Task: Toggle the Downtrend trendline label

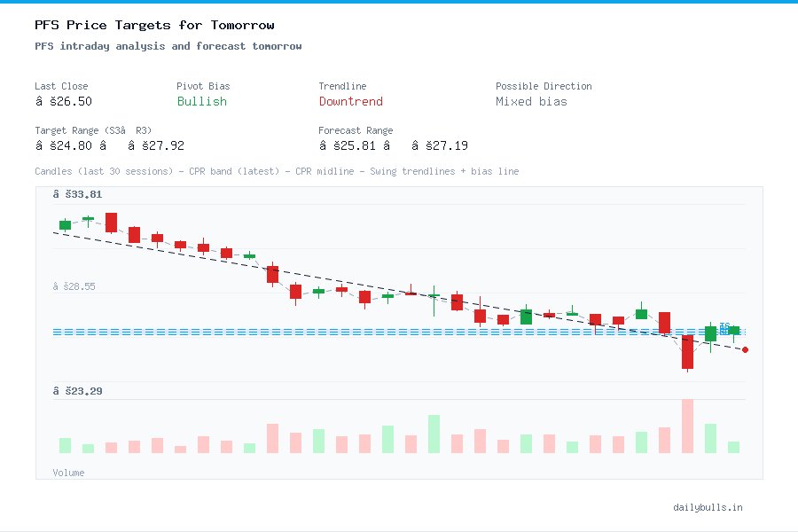Action: (350, 102)
